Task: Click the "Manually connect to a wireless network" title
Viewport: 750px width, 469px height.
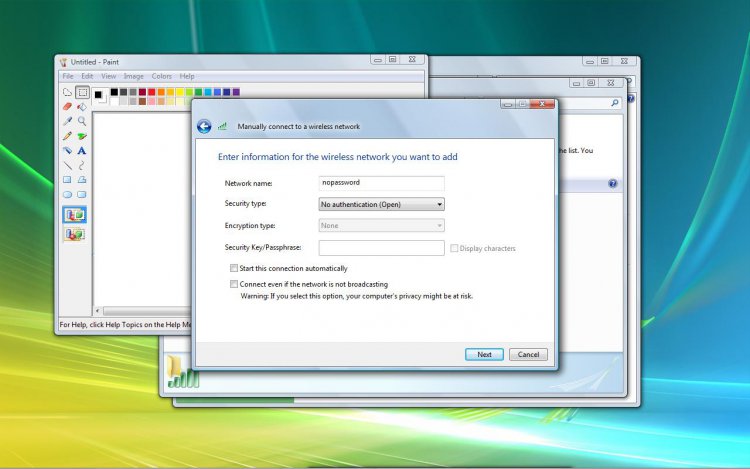Action: click(298, 127)
